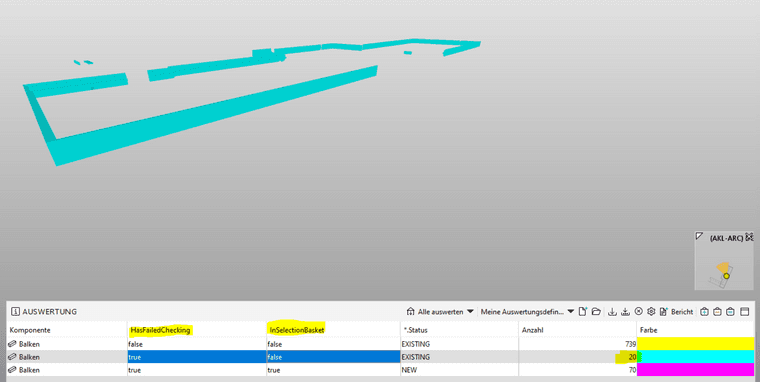Screen dimensions: 760x382
Task: Click the add to selection basket icon
Action: point(705,312)
